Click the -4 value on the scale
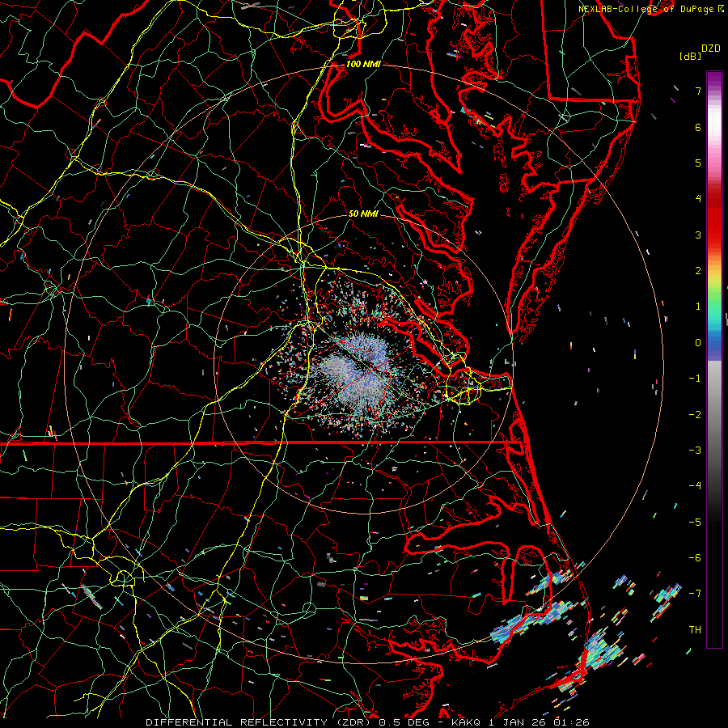Screen dimensions: 728x728 click(695, 486)
